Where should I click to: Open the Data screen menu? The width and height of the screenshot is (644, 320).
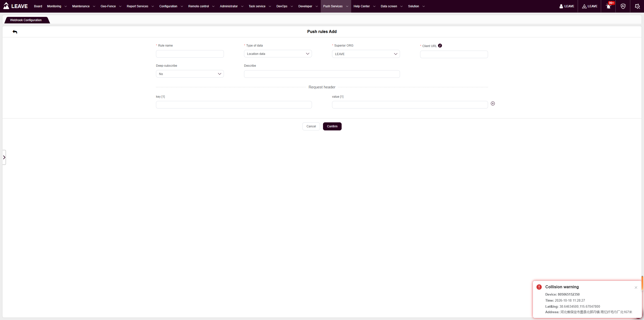click(391, 6)
